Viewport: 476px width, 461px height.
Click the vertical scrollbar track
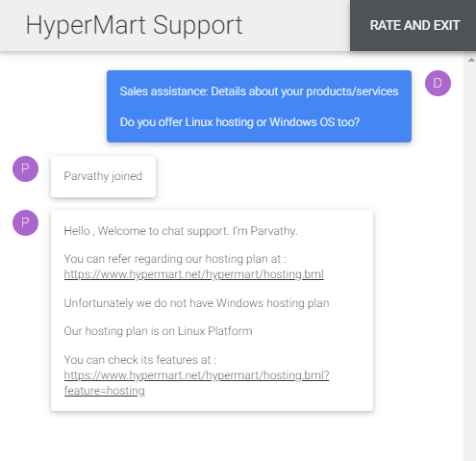(470, 257)
